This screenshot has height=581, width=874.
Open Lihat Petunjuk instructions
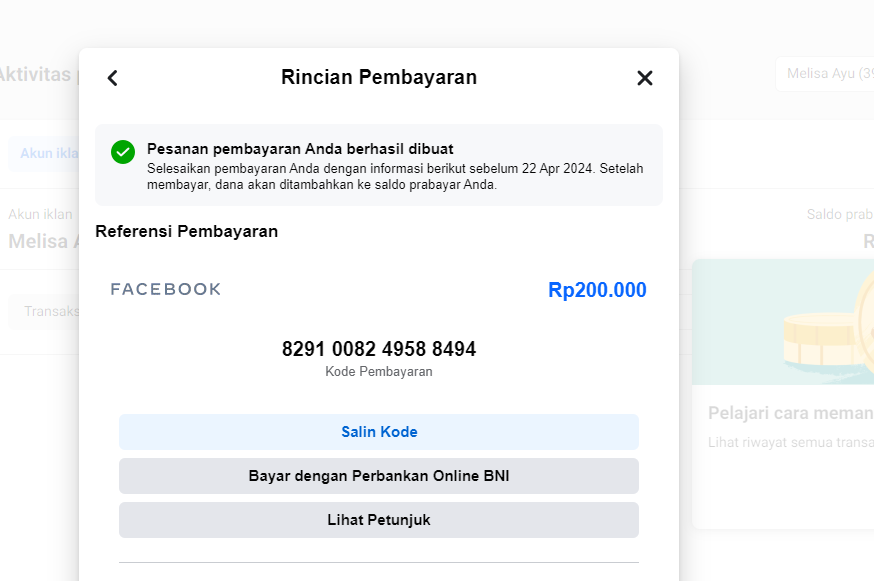[379, 520]
